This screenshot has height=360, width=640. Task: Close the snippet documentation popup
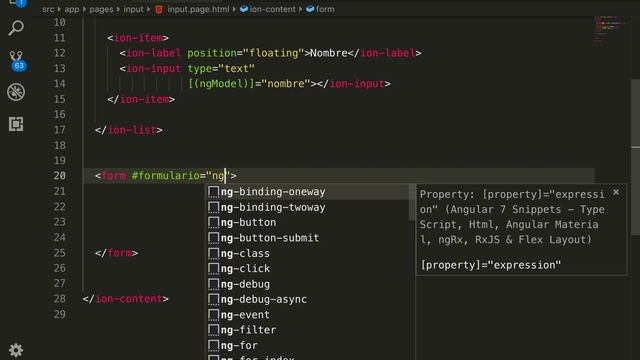pos(616,192)
